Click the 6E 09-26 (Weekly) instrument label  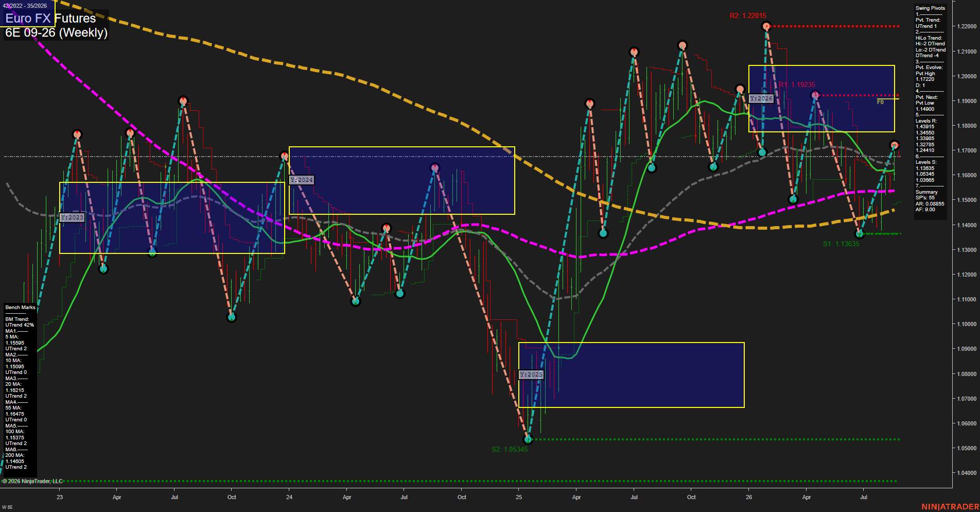tap(56, 32)
